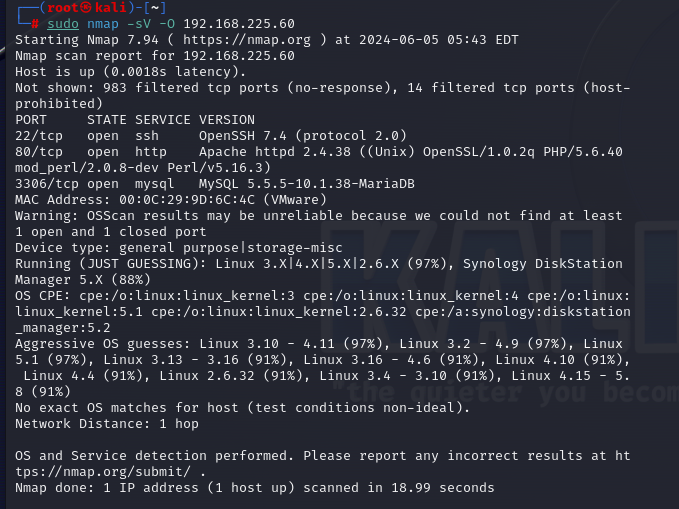Image resolution: width=679 pixels, height=509 pixels.
Task: Click the MySQL 5.5.5-10.1.38-MariaDB version text
Action: (307, 184)
